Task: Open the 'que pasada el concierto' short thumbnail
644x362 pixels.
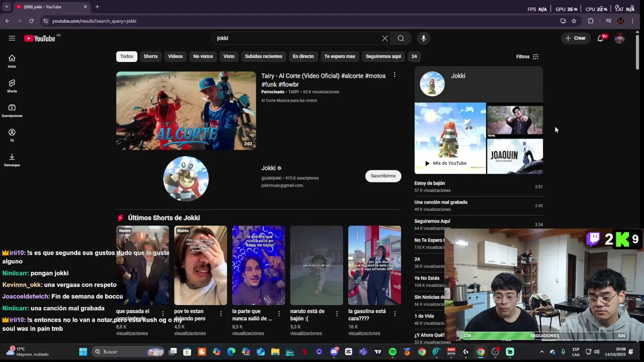Action: (x=142, y=265)
